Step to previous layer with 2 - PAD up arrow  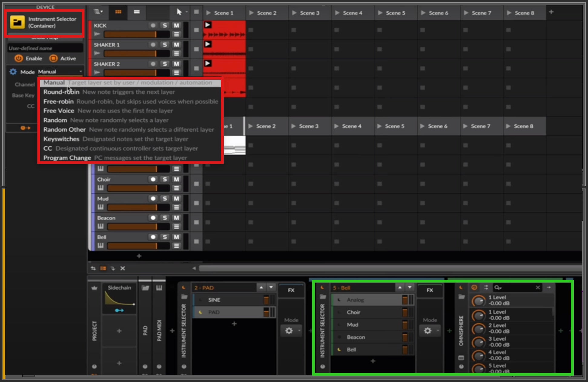[x=261, y=287]
